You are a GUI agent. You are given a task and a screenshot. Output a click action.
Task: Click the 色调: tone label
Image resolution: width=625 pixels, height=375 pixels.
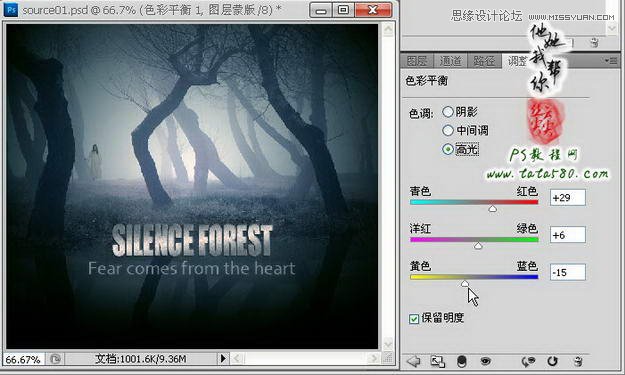coord(421,114)
